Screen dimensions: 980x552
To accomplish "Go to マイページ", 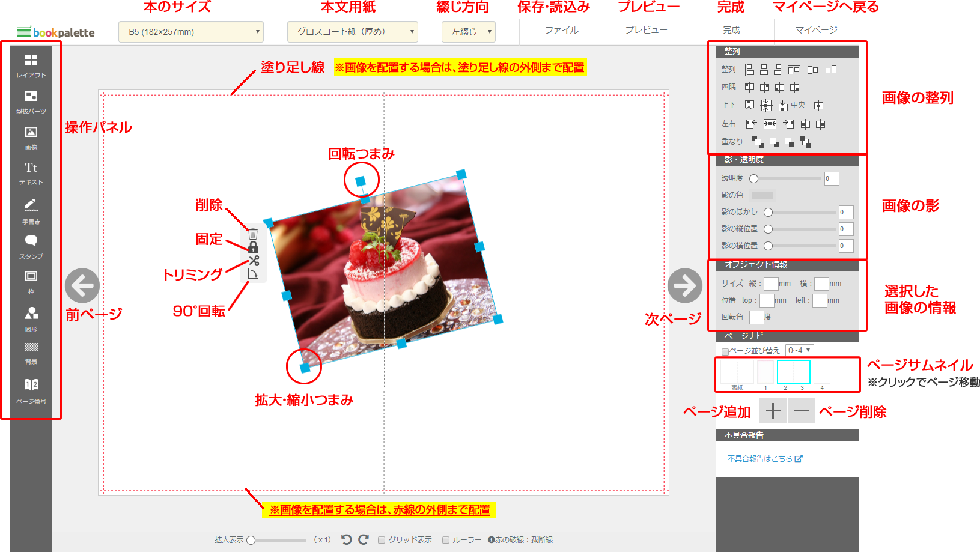I will coord(817,30).
